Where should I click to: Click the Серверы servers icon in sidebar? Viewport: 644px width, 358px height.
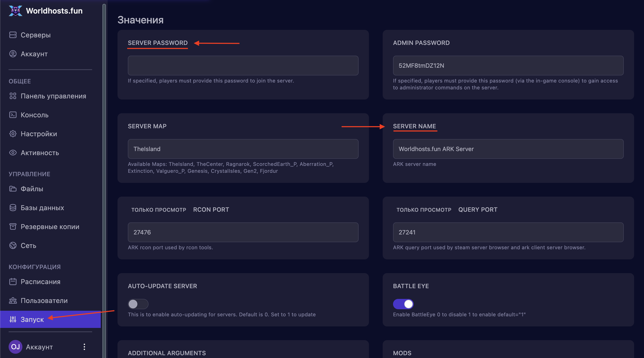pos(13,35)
